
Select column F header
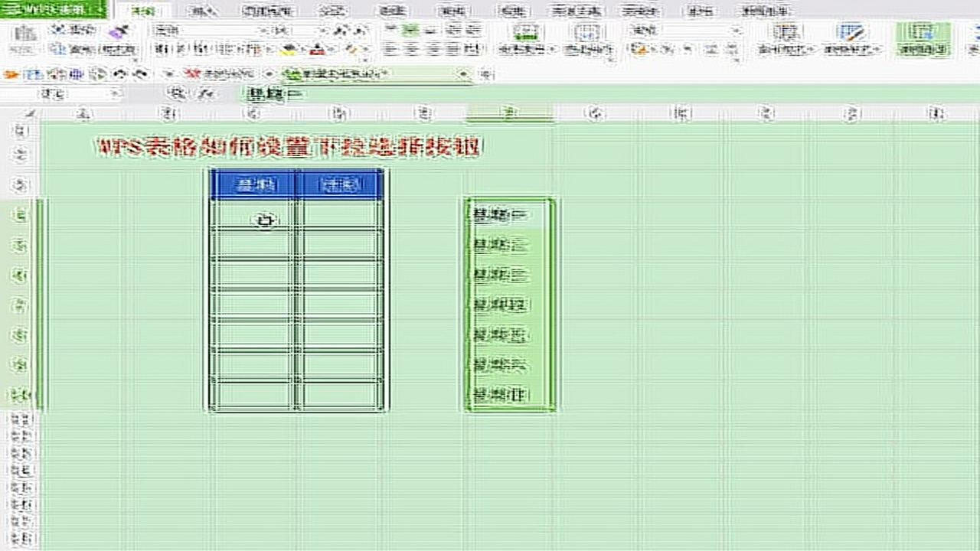[509, 114]
